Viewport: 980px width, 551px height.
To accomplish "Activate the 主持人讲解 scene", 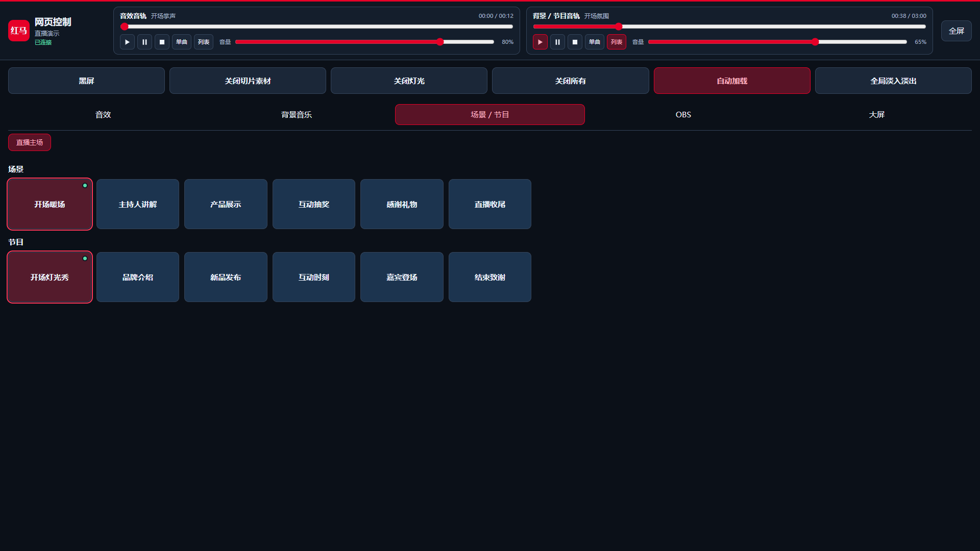I will (x=138, y=204).
